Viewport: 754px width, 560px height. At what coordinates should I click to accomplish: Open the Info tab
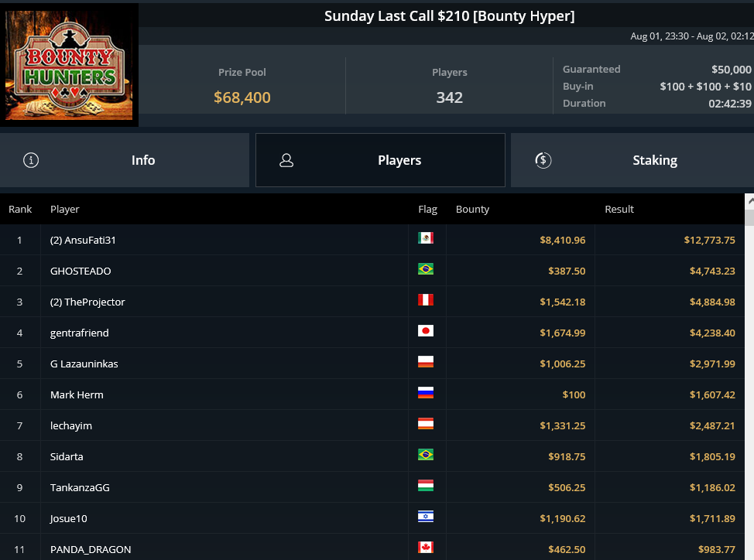tap(125, 160)
